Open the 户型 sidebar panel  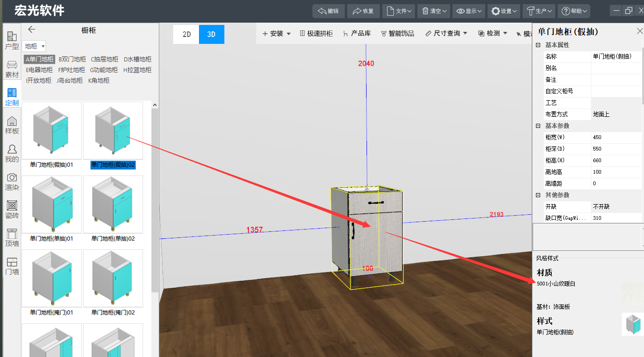(x=12, y=40)
